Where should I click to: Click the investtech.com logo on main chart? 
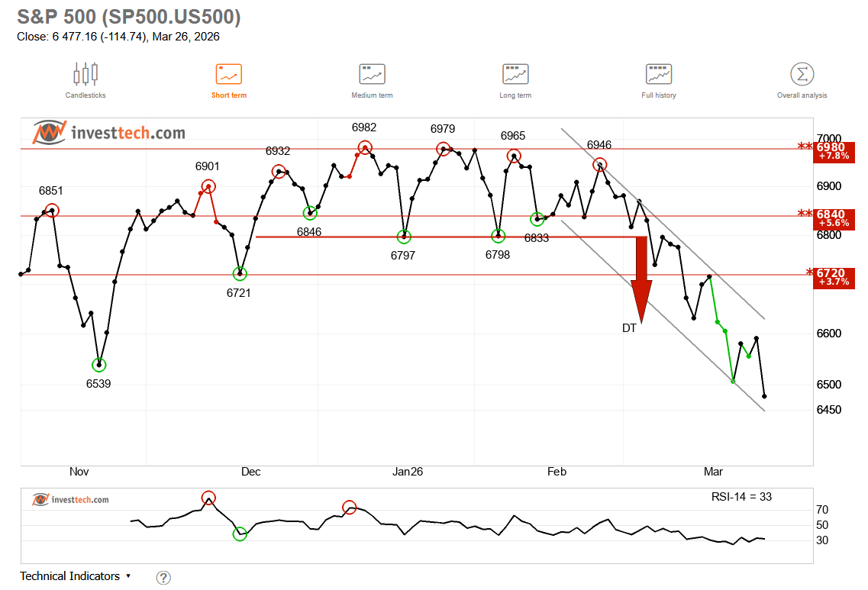coord(108,133)
